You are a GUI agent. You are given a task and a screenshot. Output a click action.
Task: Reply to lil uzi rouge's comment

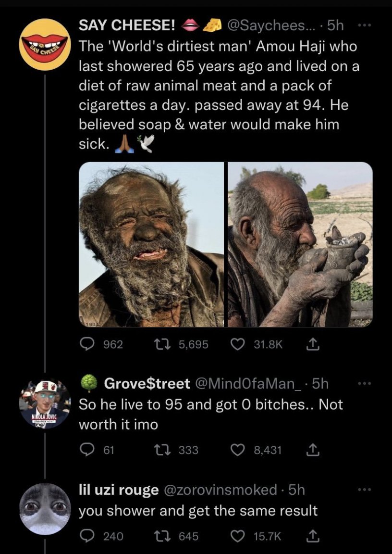(86, 536)
